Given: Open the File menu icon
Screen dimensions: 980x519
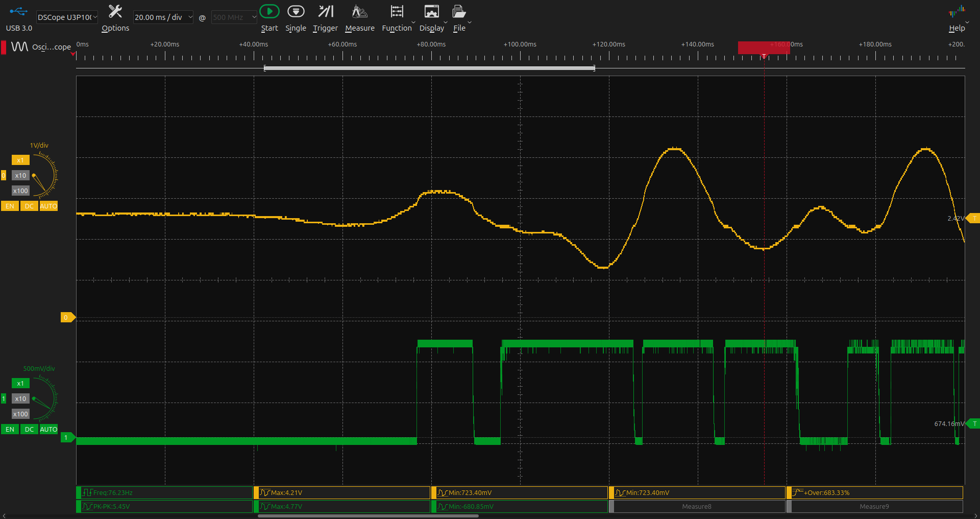Looking at the screenshot, I should click(459, 12).
